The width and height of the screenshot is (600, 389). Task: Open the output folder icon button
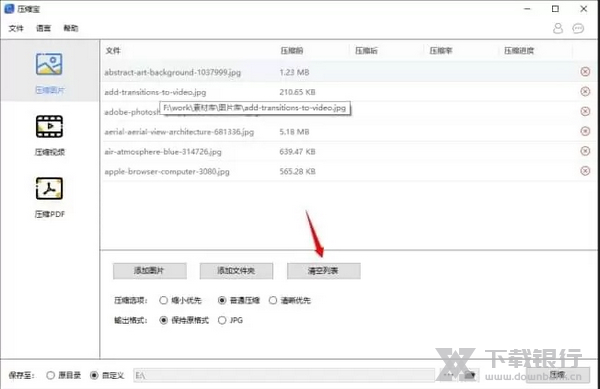tap(470, 375)
